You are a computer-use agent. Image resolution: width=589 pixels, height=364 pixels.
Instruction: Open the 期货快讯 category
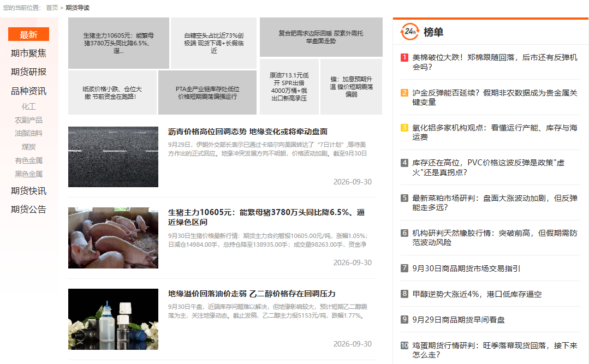(x=28, y=191)
